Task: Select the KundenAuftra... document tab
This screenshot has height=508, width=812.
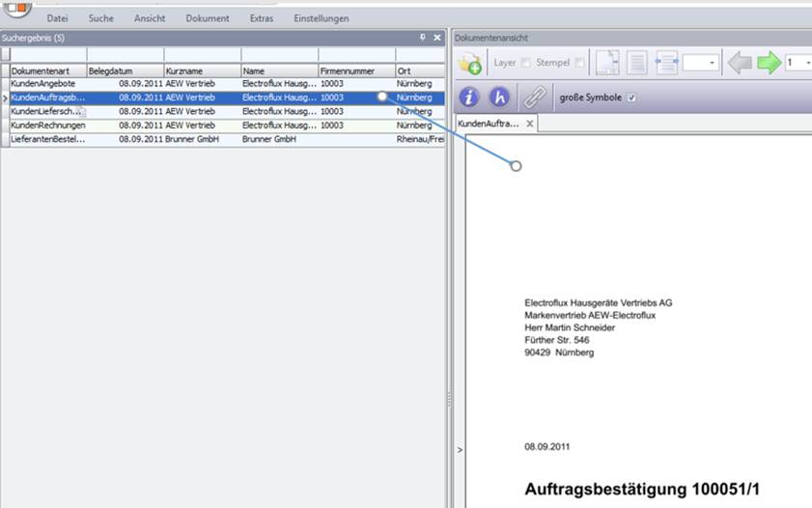Action: (489, 124)
